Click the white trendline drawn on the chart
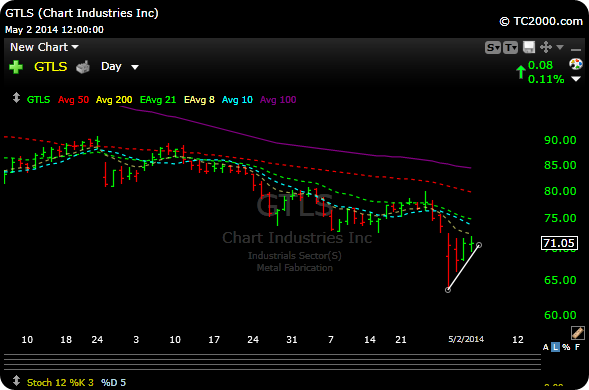The image size is (589, 390). click(x=463, y=268)
